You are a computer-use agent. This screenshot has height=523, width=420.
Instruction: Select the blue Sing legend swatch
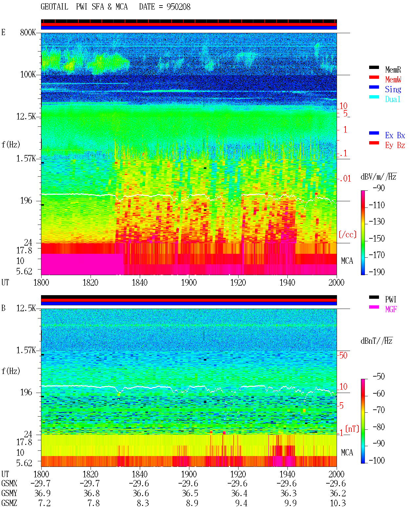point(374,87)
